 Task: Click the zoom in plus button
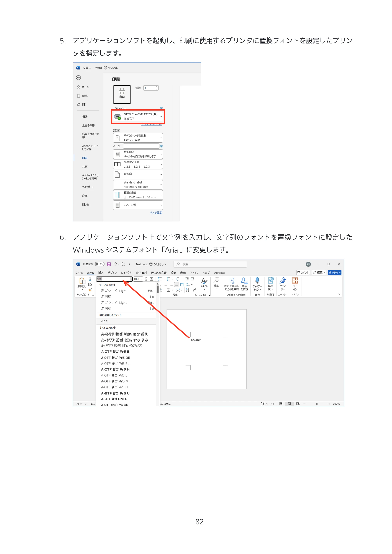tap(329, 404)
